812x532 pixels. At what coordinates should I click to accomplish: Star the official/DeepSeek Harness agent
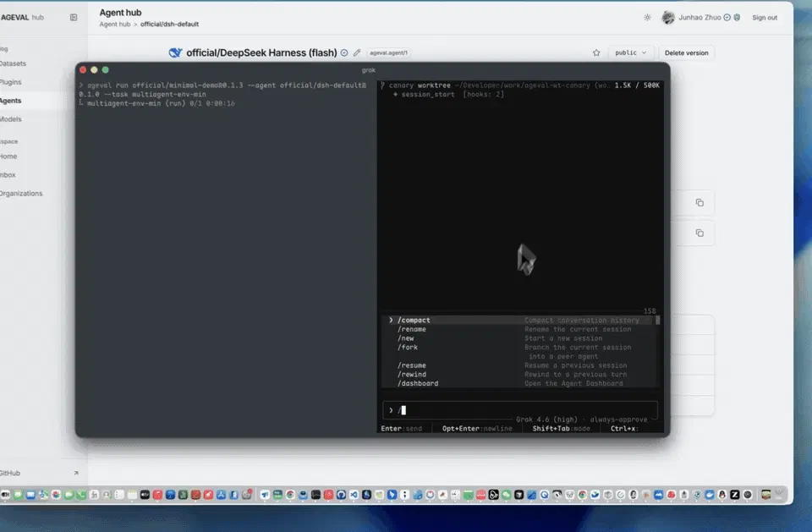596,52
